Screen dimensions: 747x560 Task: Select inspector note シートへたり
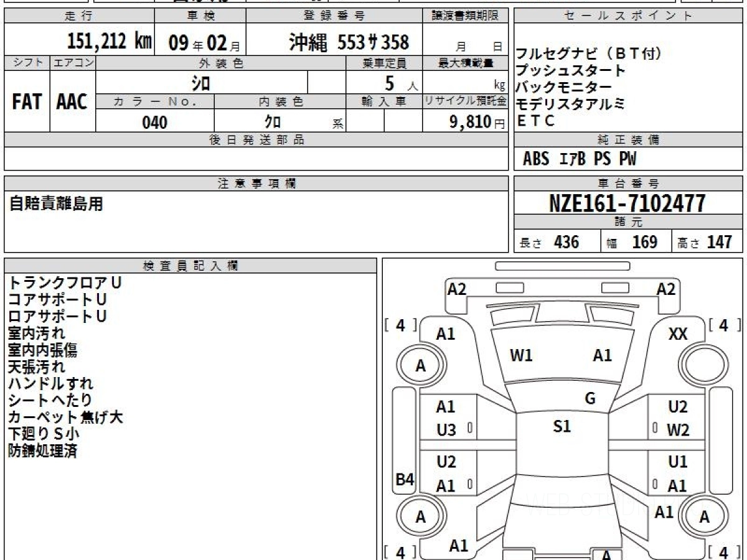(x=50, y=400)
